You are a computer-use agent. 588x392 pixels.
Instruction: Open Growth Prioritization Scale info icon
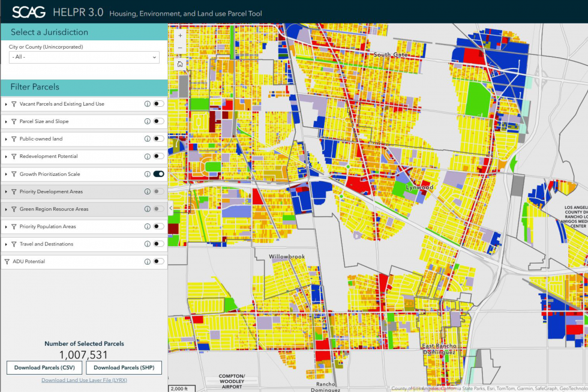pyautogui.click(x=147, y=174)
